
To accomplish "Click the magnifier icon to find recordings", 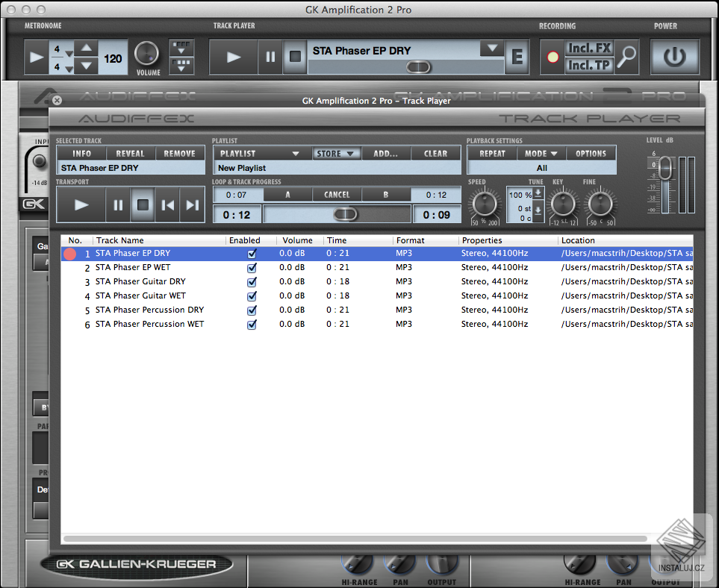I will coord(626,57).
